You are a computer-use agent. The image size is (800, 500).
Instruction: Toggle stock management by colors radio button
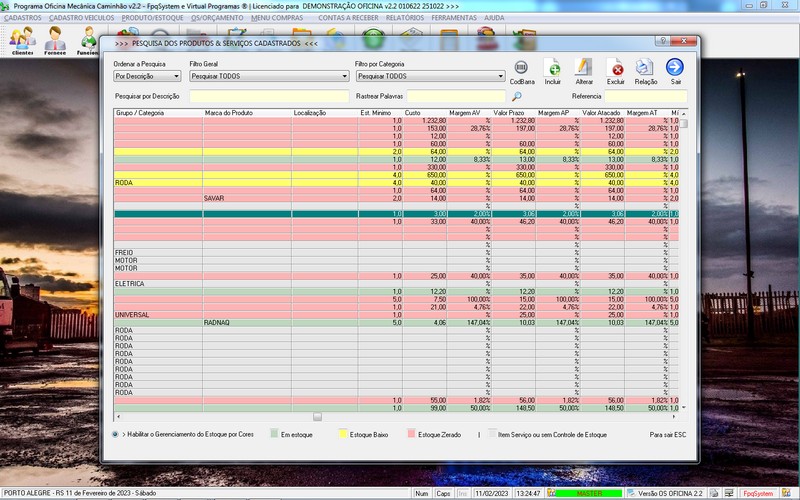(115, 434)
